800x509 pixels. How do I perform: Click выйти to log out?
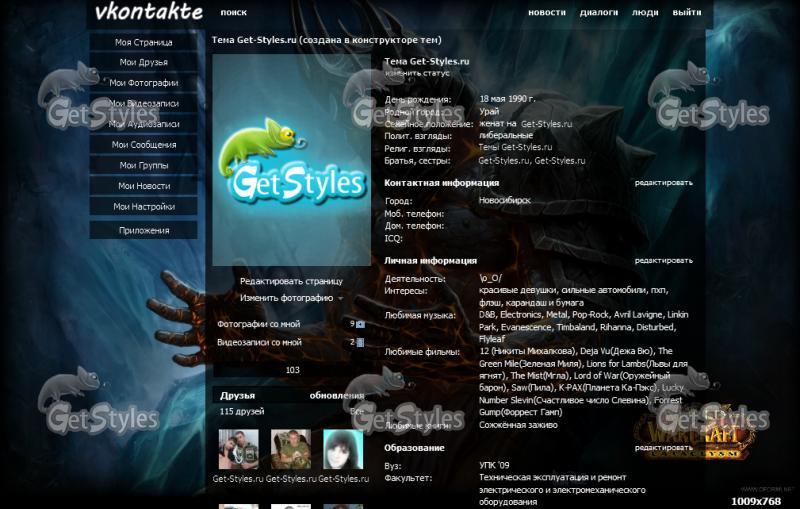point(686,12)
